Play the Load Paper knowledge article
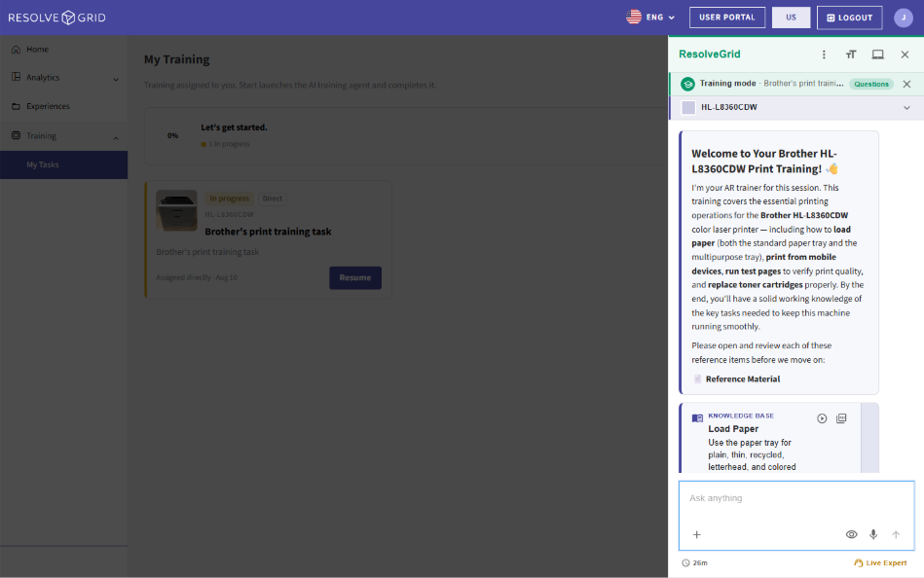 click(822, 418)
